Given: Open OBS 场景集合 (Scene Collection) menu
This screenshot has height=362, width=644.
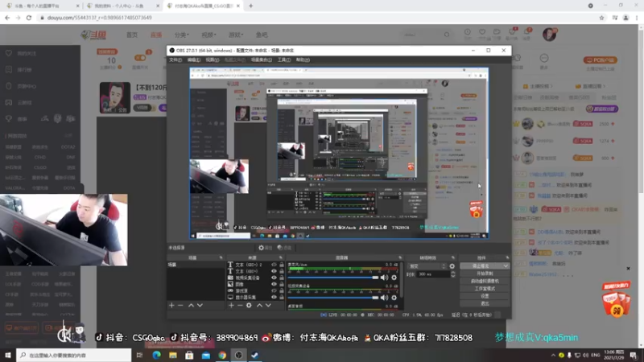Looking at the screenshot, I should 262,60.
